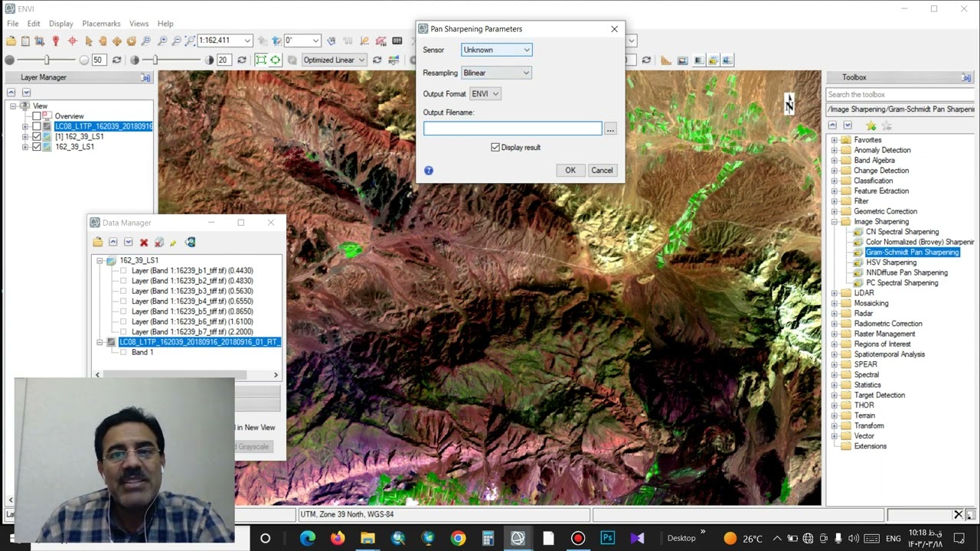The height and width of the screenshot is (551, 980).
Task: Open the Edit menu
Action: pyautogui.click(x=34, y=24)
